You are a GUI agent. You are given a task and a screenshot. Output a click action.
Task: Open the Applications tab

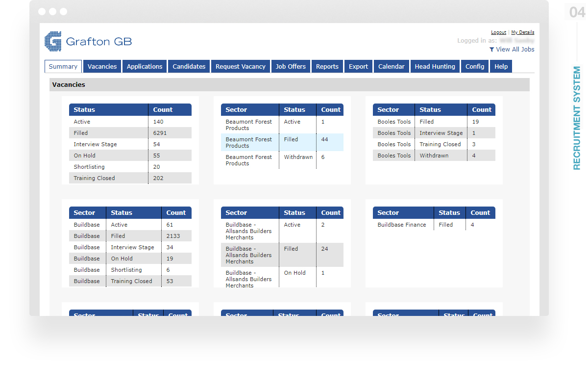(145, 67)
